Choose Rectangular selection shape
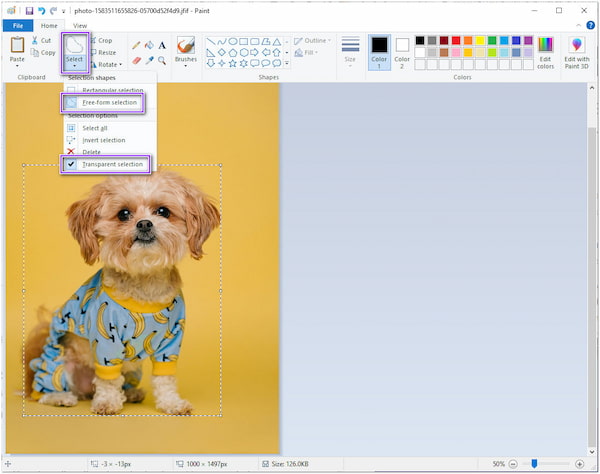 pyautogui.click(x=110, y=90)
